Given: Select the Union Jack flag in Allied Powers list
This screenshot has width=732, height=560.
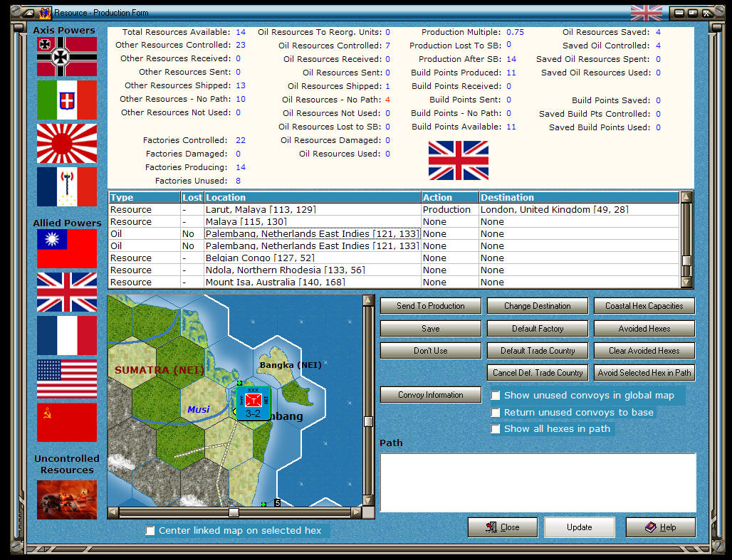Looking at the screenshot, I should point(67,292).
